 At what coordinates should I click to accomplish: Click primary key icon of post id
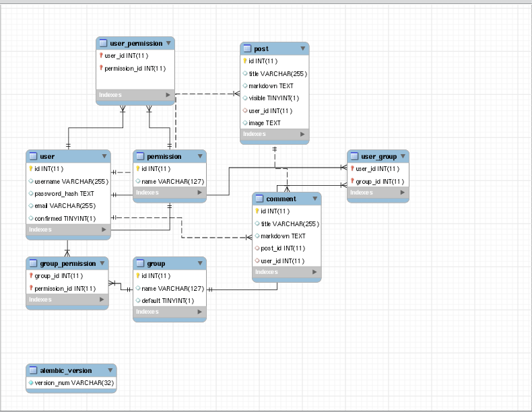[x=245, y=61]
